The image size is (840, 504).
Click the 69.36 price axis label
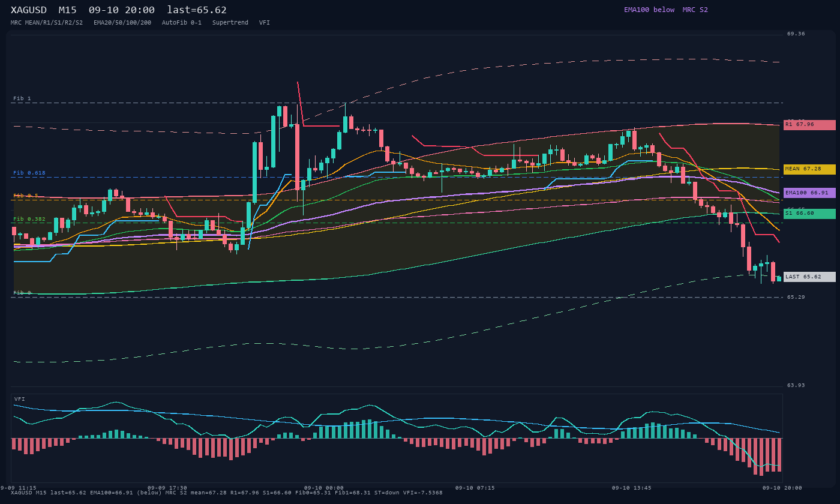click(796, 34)
